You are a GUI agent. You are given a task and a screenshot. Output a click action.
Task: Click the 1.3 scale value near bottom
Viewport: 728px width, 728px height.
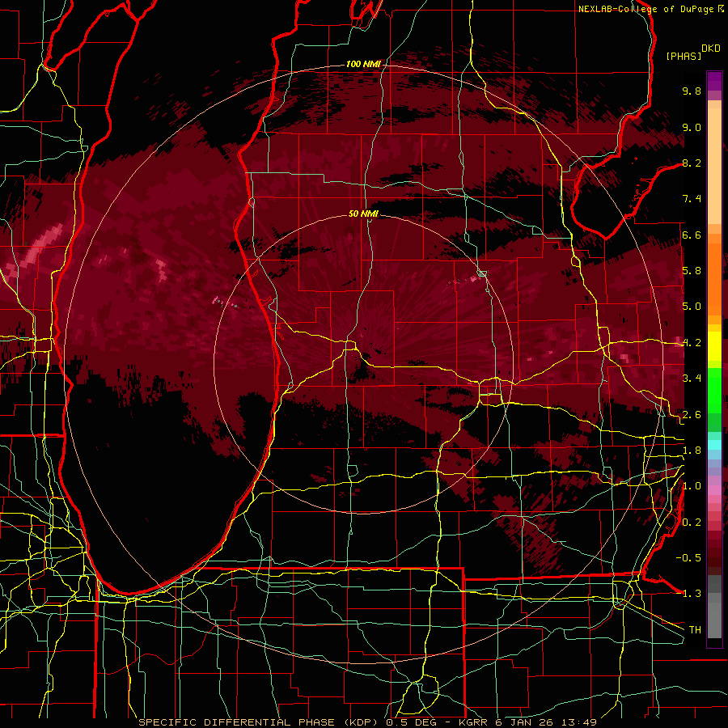[x=692, y=594]
